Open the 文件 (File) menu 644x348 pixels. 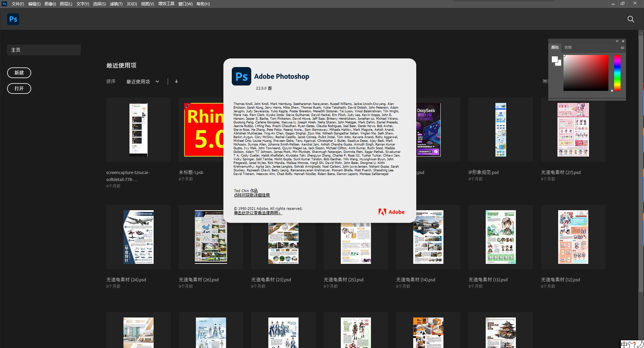point(17,4)
